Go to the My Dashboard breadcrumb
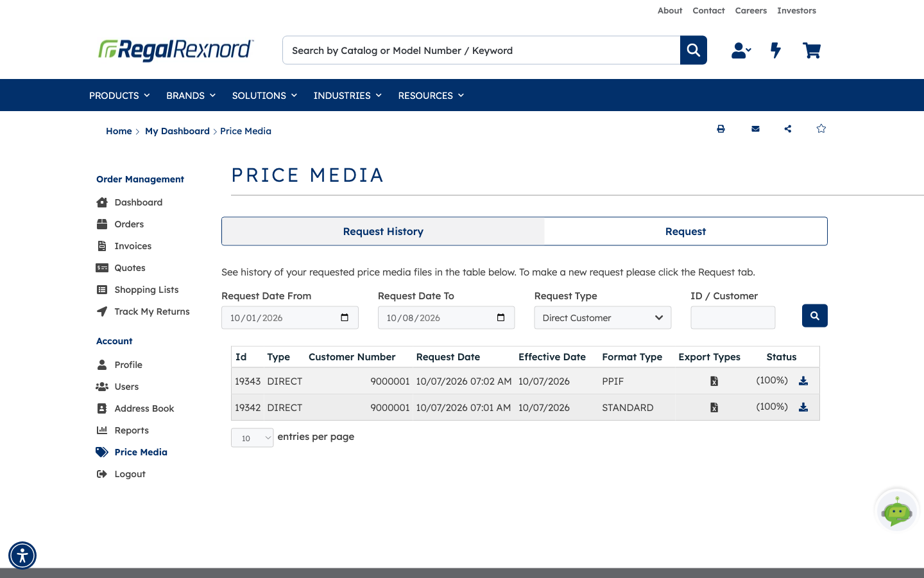 pos(177,131)
